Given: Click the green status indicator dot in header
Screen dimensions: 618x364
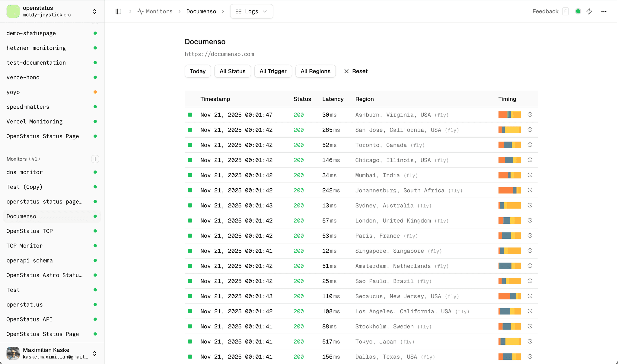Looking at the screenshot, I should point(578,11).
